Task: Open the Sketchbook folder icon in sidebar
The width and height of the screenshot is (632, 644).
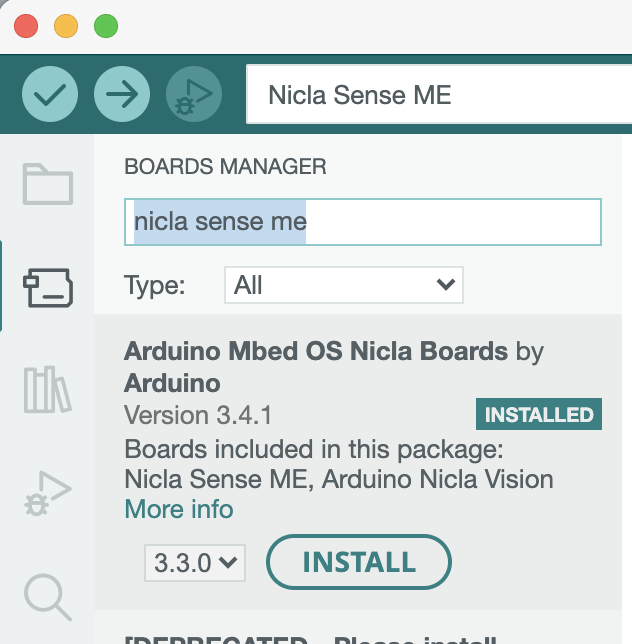Action: pos(48,184)
